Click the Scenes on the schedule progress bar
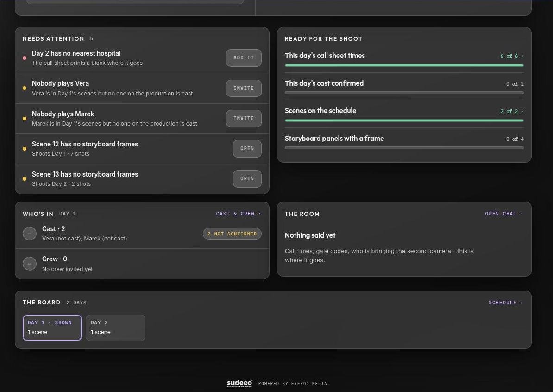This screenshot has height=392, width=553. coord(404,120)
